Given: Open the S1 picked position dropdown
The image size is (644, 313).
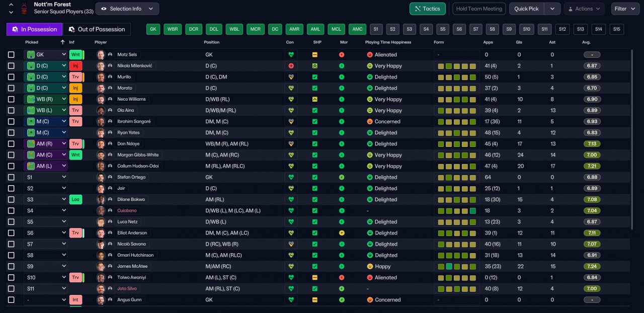Looking at the screenshot, I should (45, 177).
